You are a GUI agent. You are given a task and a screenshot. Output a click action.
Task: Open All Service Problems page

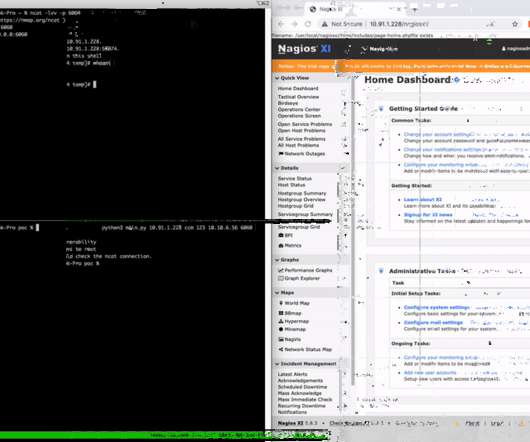301,139
